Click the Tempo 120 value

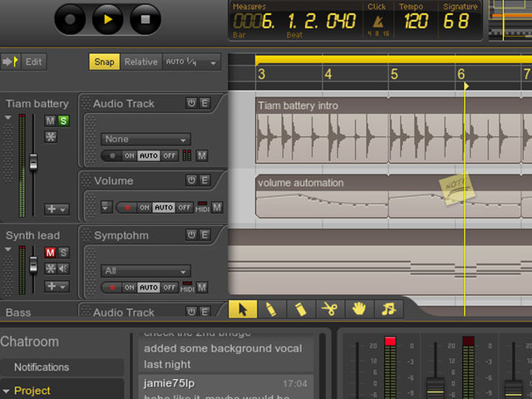coord(416,21)
